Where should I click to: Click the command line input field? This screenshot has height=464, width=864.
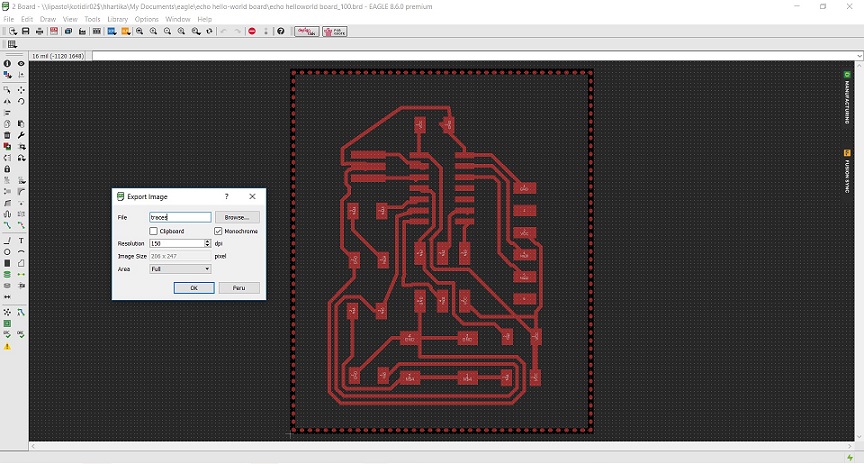click(x=474, y=56)
